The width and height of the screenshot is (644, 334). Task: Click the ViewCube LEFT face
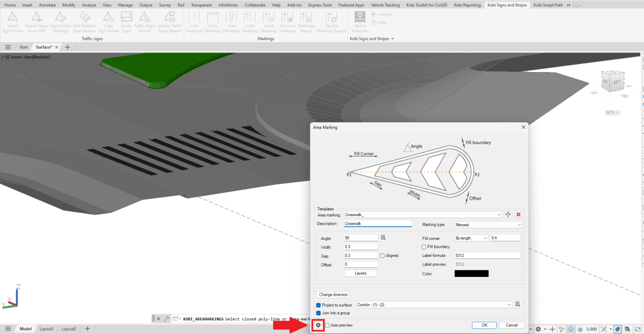(x=617, y=82)
